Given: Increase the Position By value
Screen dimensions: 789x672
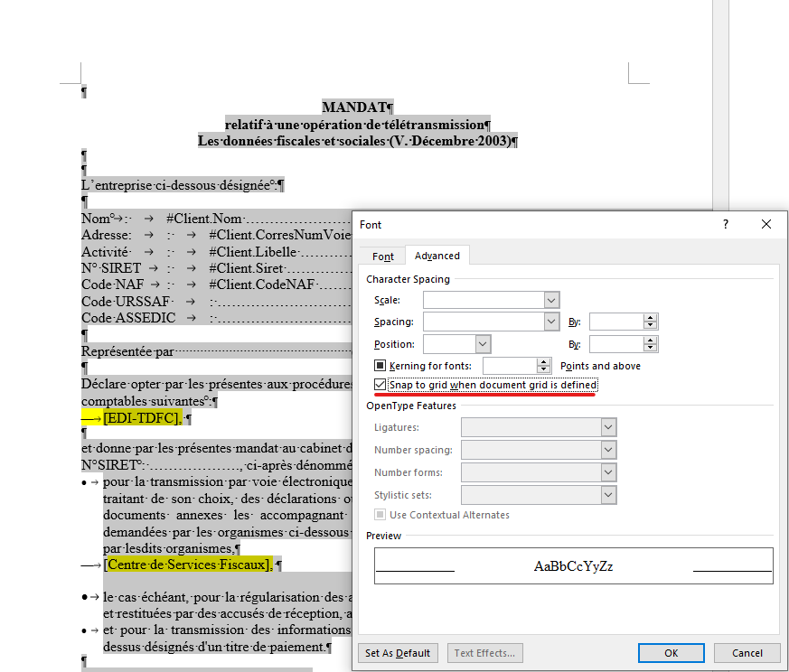Looking at the screenshot, I should point(651,341).
